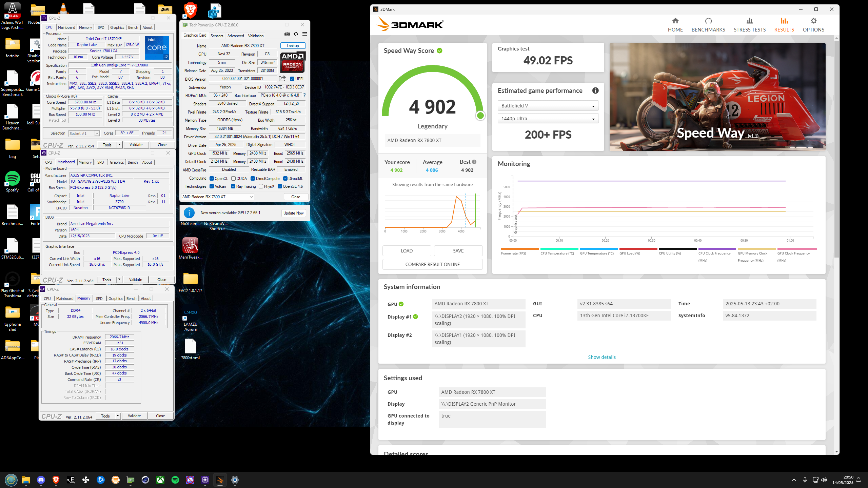Viewport: 868px width, 488px height.
Task: Switch to the Sensors tab in GPU-Z
Action: pos(217,36)
